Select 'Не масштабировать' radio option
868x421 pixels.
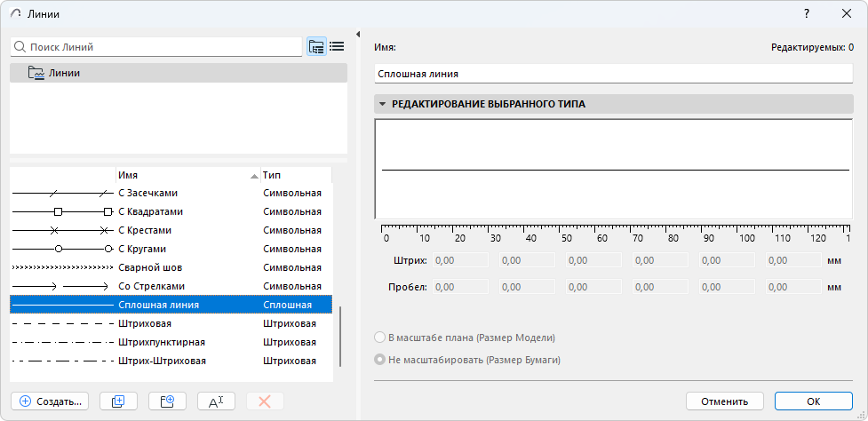[381, 360]
